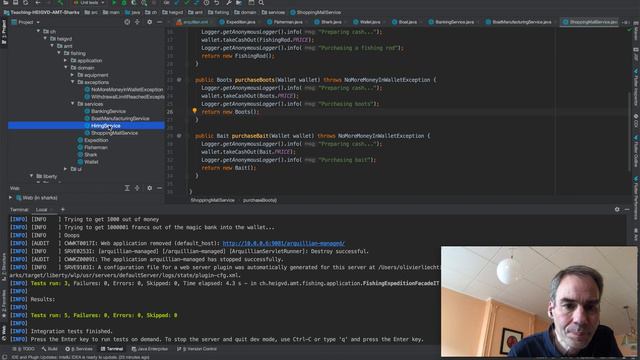Viewport: 640px width, 360px height.
Task: Collapse the exceptions package node
Action: (x=73, y=82)
